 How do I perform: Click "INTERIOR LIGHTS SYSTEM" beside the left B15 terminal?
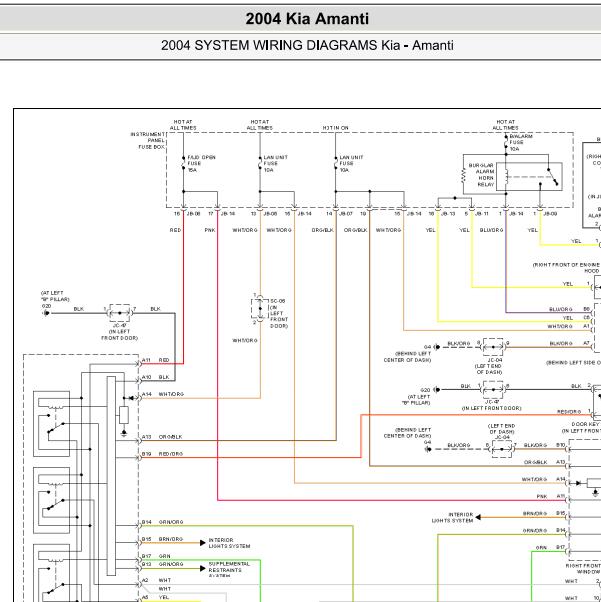coord(229,543)
